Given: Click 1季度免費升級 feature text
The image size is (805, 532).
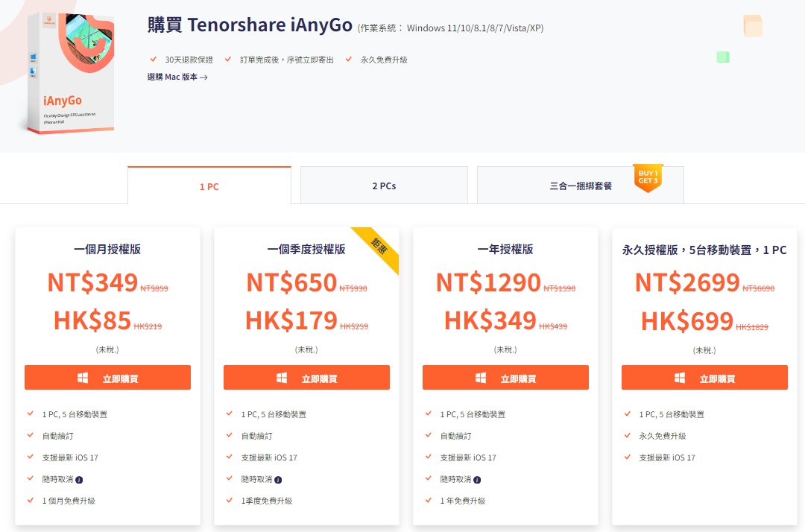Looking at the screenshot, I should pos(267,501).
